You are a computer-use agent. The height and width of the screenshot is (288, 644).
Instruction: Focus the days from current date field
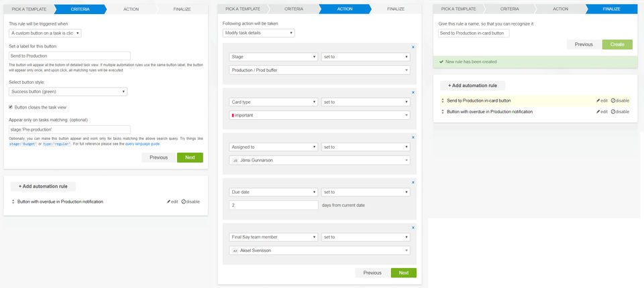coord(273,205)
